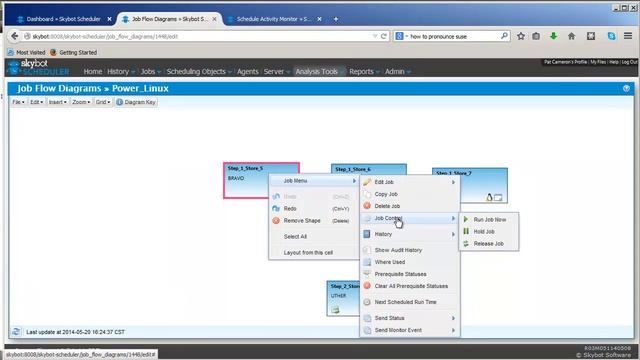640x360 pixels.
Task: Open Pat Cameron's Profile link
Action: point(565,62)
